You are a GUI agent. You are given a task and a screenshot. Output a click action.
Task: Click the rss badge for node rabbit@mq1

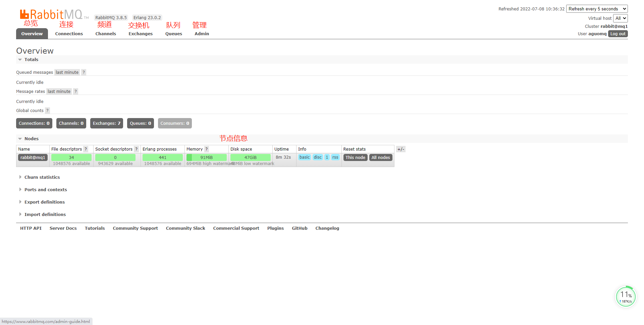pos(335,157)
